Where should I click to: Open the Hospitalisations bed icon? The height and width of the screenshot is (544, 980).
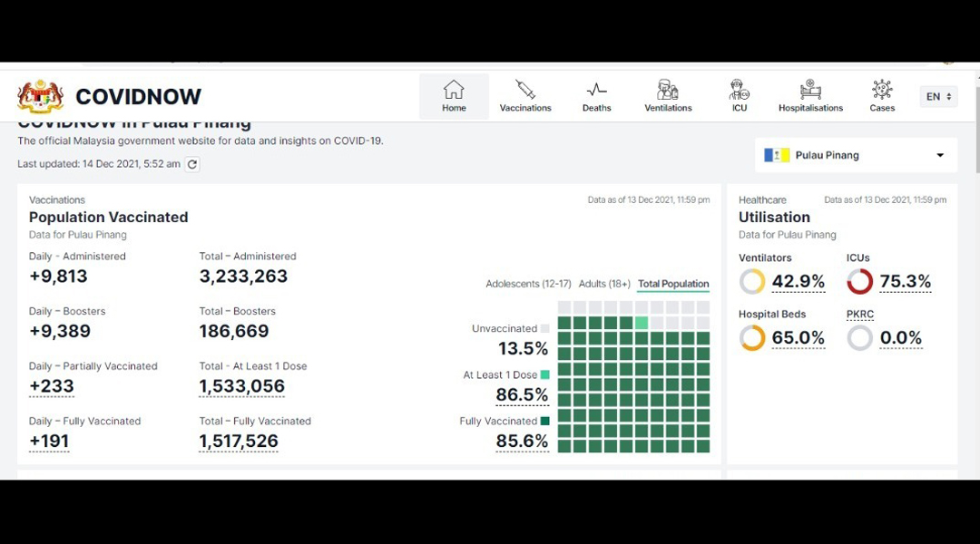click(x=810, y=90)
